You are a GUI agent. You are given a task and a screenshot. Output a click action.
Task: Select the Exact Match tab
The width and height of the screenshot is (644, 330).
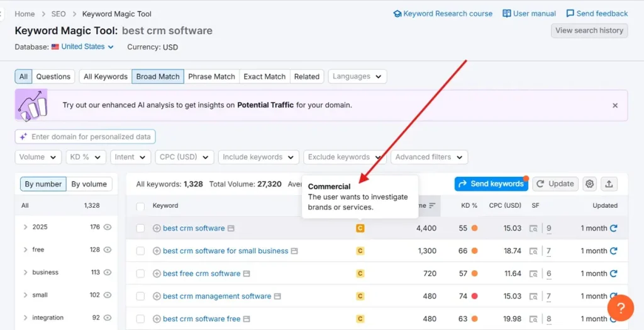(x=265, y=77)
